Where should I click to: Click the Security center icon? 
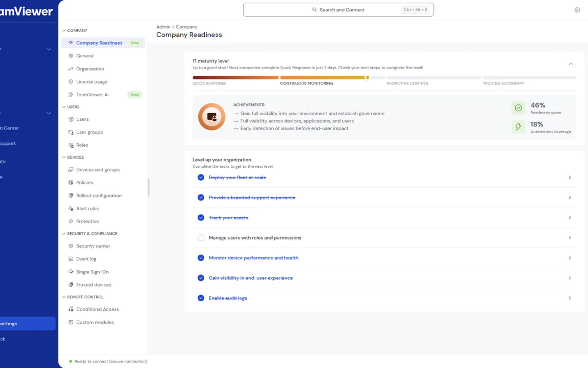pos(71,246)
